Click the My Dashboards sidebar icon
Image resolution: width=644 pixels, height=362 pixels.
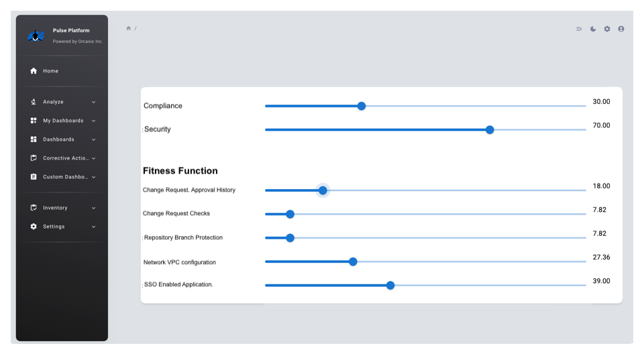tap(34, 121)
